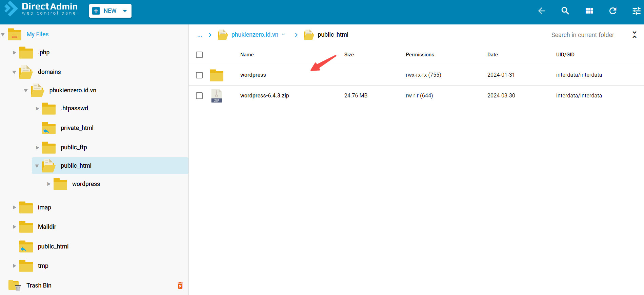Click the phukienzero.id.vn breadcrumb folder icon
This screenshot has width=644, height=295.
pyautogui.click(x=223, y=35)
